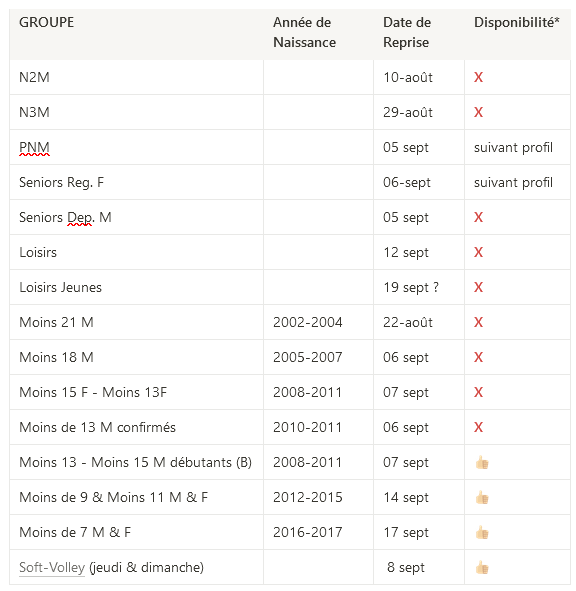
Task: Click the Année de Naissance header
Action: [319, 34]
